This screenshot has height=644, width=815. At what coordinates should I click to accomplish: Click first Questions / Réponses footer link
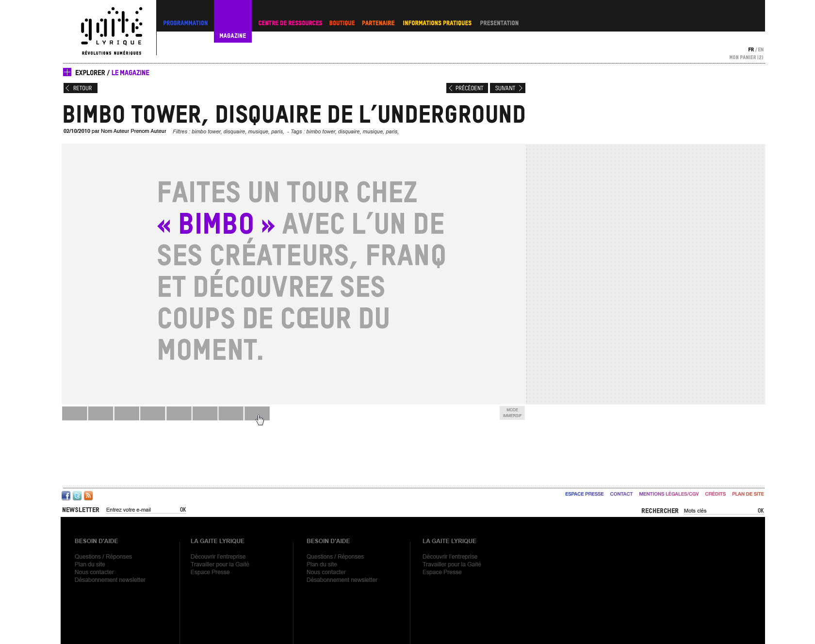pyautogui.click(x=103, y=557)
